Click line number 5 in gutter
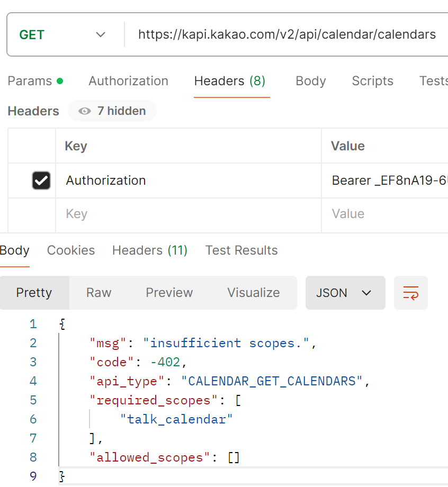This screenshot has width=448, height=487. click(33, 400)
